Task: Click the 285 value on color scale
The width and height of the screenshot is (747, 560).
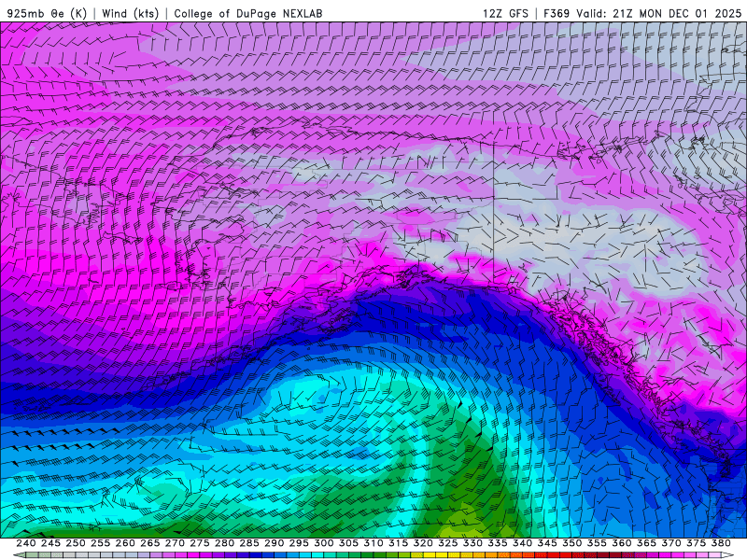Action: click(x=249, y=543)
